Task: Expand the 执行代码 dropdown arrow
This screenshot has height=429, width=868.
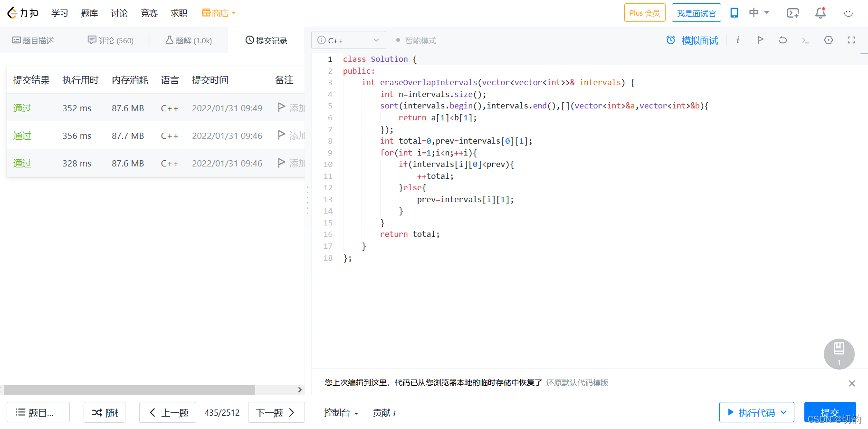Action: pos(784,412)
